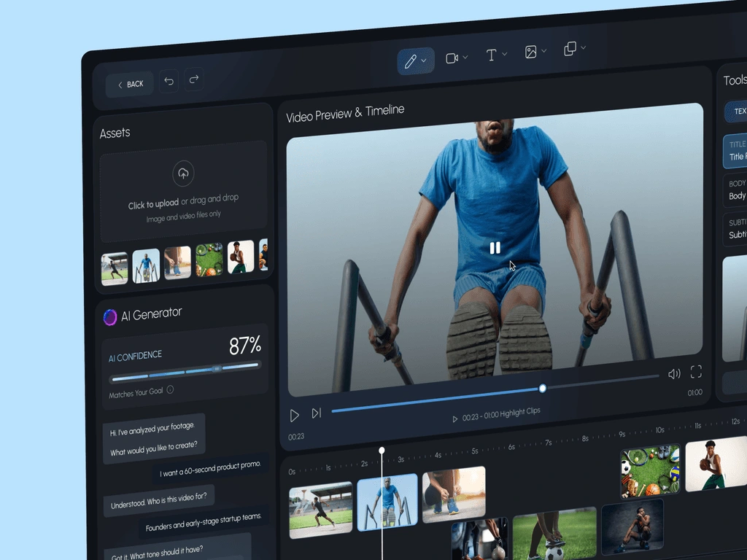Go back using the BACK button

130,85
